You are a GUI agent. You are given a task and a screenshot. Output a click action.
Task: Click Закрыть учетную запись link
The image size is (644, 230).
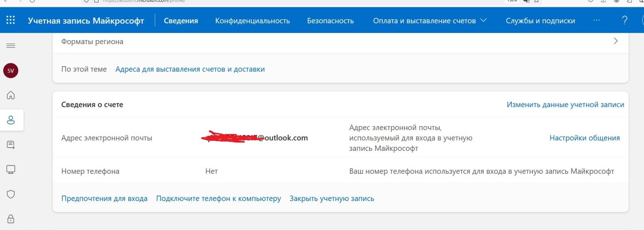[332, 198]
